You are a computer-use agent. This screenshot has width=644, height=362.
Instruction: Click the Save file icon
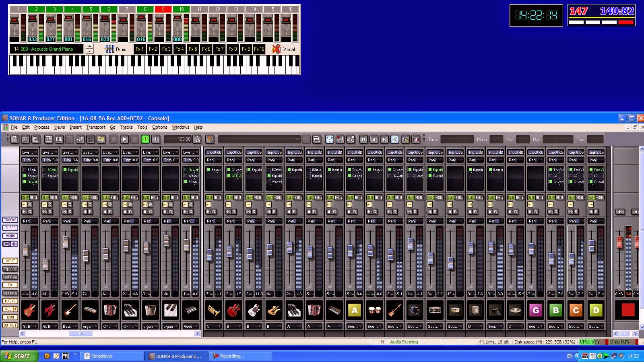coord(36,139)
